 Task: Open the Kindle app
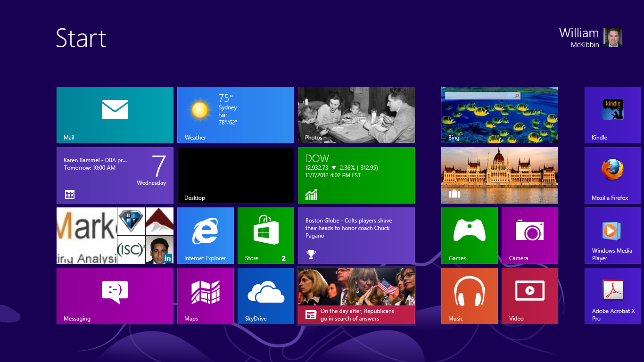click(x=612, y=115)
